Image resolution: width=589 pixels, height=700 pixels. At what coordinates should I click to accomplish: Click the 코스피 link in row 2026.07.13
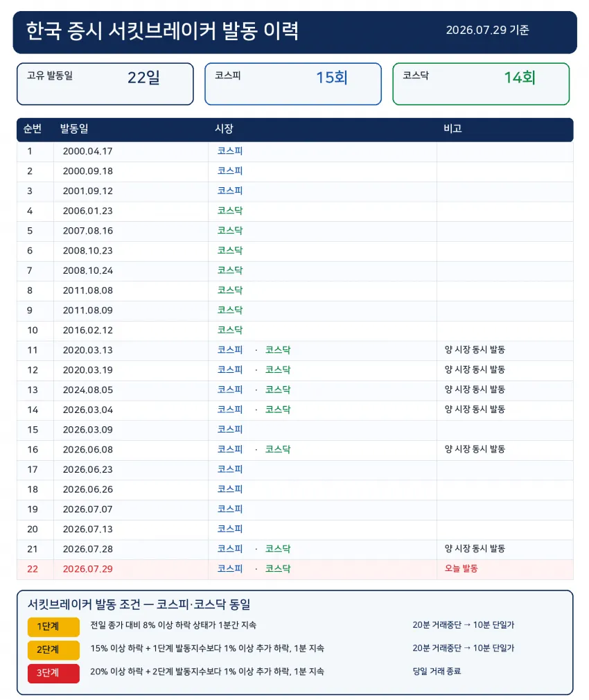point(230,529)
